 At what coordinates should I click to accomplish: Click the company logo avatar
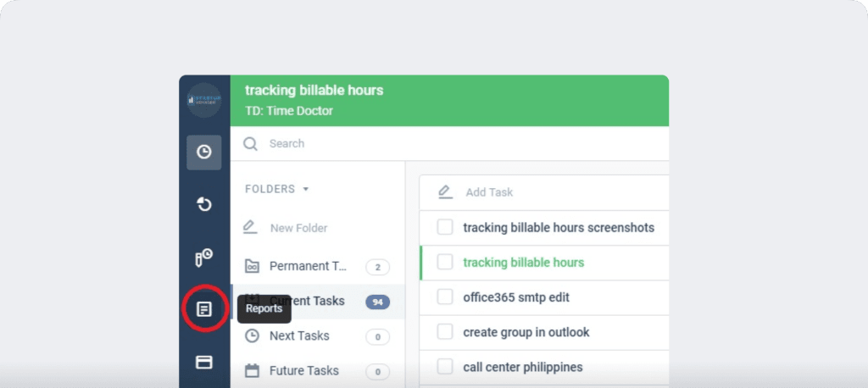[203, 100]
